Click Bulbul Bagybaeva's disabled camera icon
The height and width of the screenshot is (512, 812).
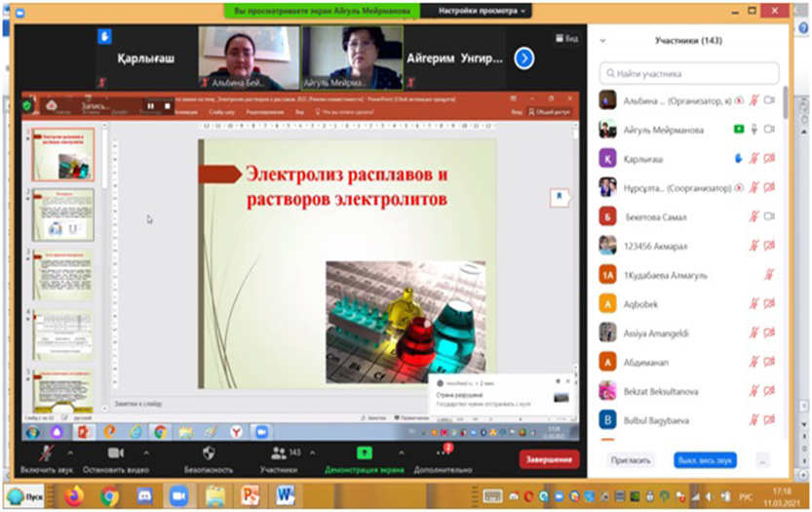pyautogui.click(x=769, y=420)
